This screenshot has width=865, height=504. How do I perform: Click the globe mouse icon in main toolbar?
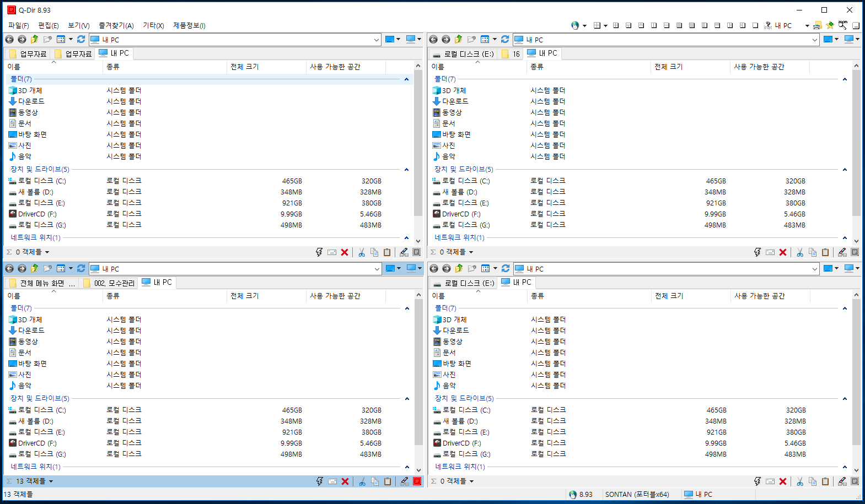(575, 25)
